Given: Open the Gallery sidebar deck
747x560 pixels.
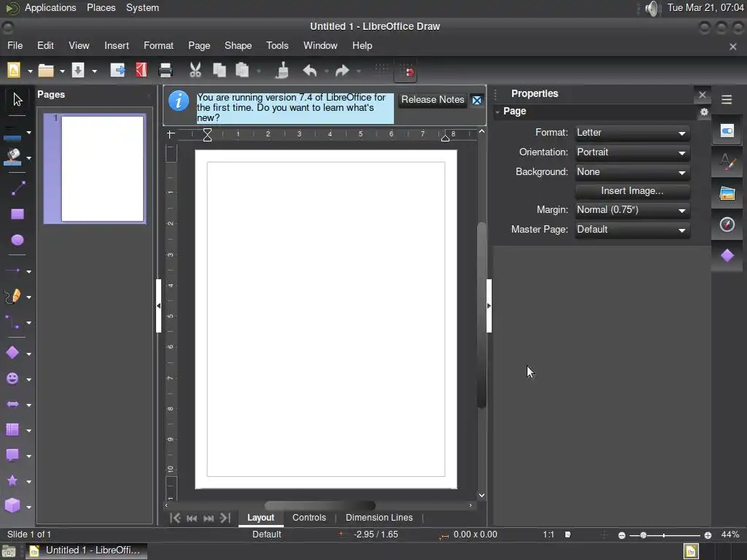Looking at the screenshot, I should (x=727, y=193).
